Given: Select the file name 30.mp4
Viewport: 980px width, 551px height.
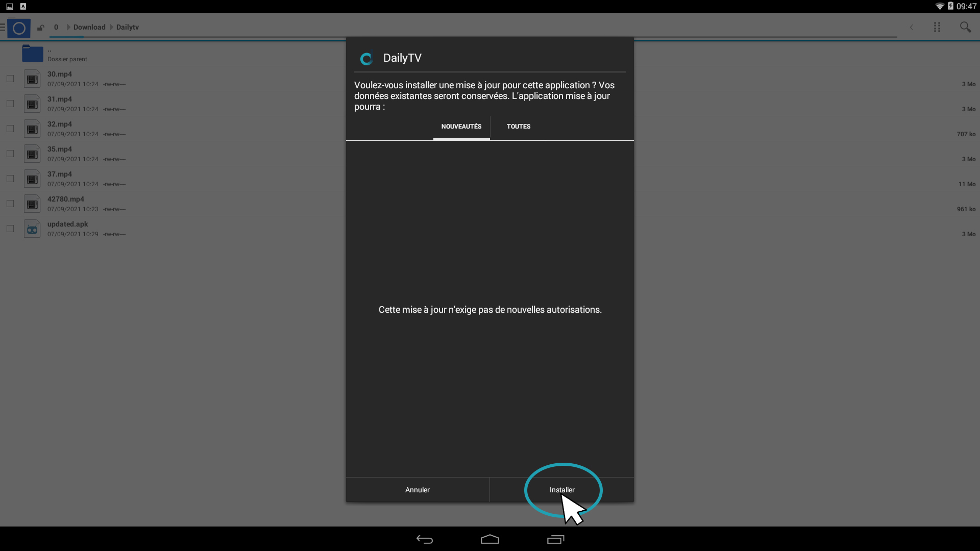Looking at the screenshot, I should [x=60, y=74].
